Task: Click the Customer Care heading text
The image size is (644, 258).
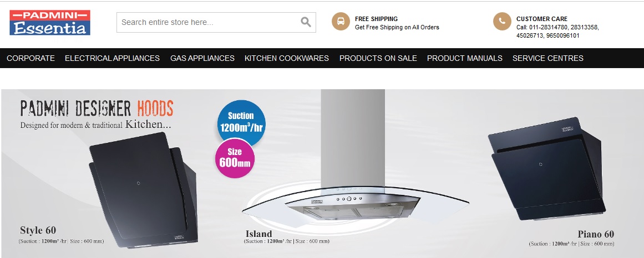Action: click(542, 19)
